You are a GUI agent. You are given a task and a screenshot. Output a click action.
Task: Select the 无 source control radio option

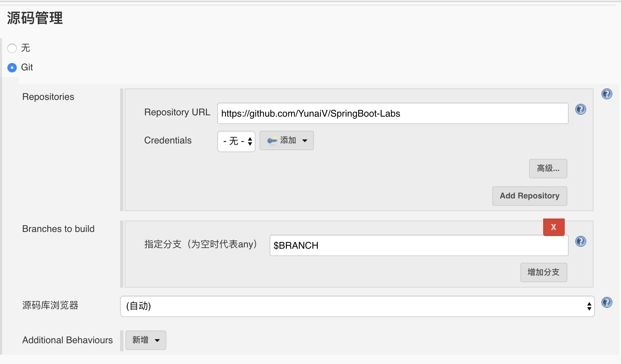tap(12, 48)
